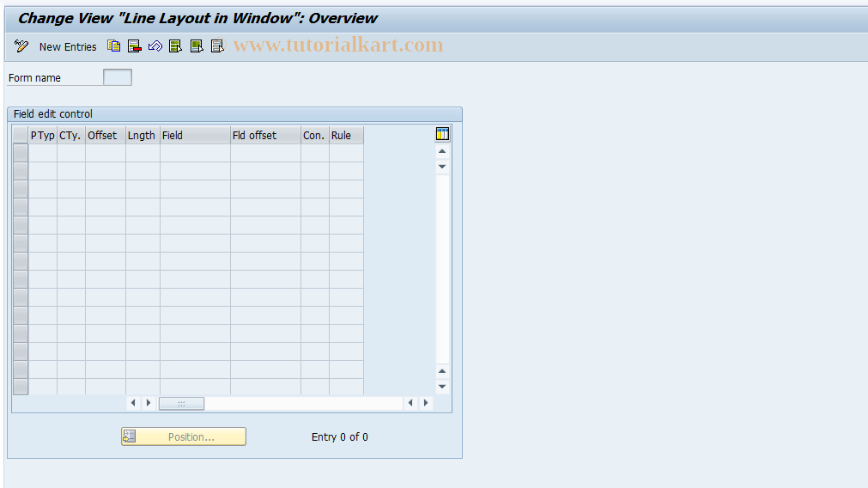
Task: Click the left scroll arrow beside the thumb
Action: [x=133, y=403]
